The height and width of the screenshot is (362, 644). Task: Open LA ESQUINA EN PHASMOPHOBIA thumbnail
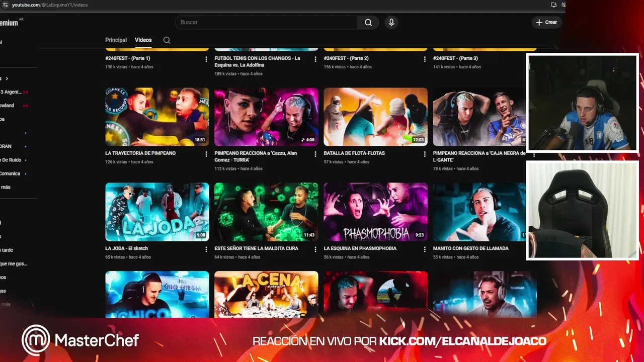375,212
